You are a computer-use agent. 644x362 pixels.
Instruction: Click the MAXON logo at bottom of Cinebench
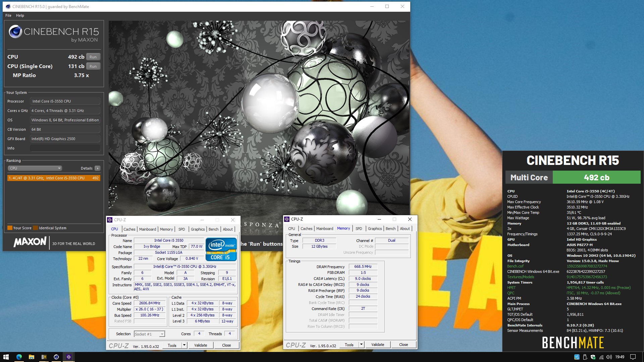(30, 242)
